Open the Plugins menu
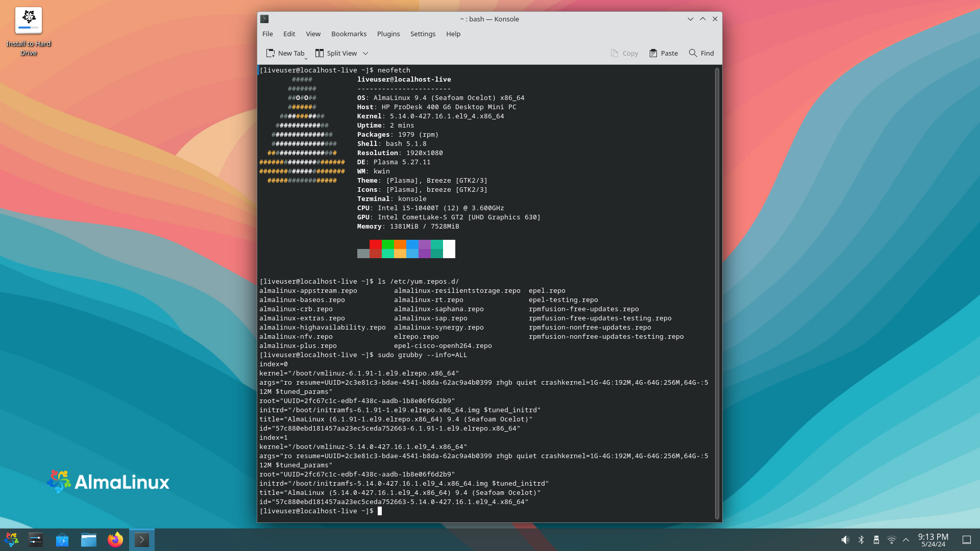The height and width of the screenshot is (551, 980). [388, 34]
